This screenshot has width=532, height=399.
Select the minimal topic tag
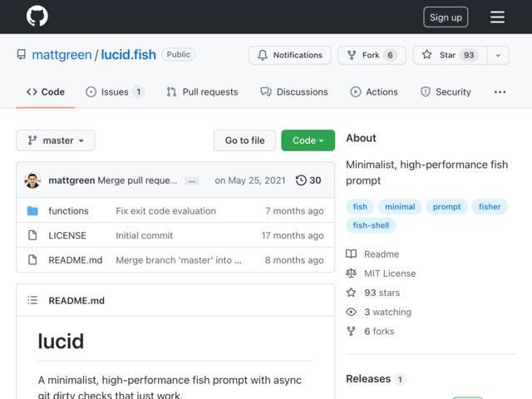pos(400,207)
